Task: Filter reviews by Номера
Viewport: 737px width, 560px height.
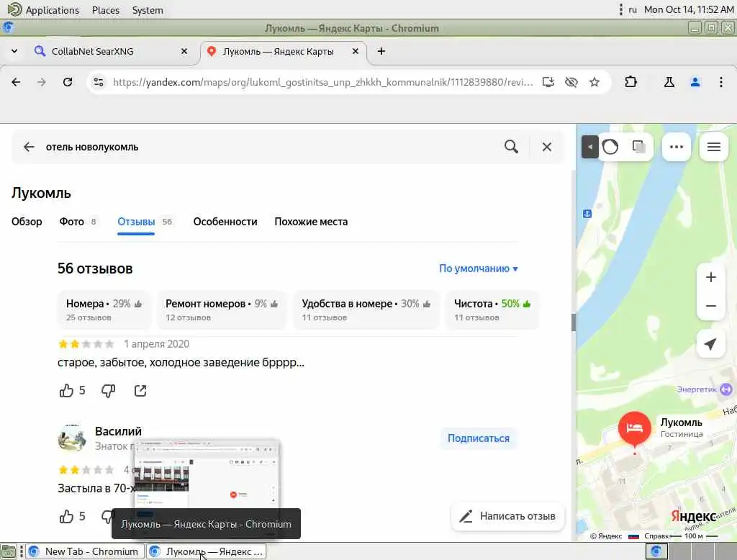Action: (104, 310)
